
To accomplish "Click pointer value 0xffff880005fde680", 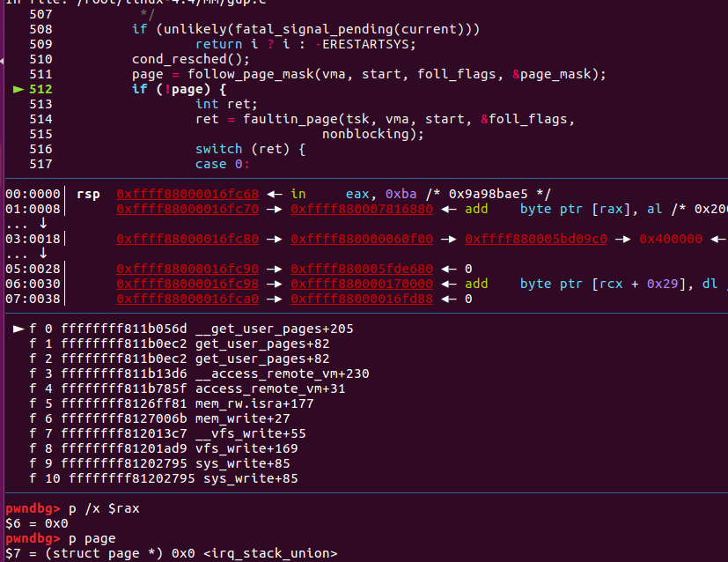I will tap(362, 269).
